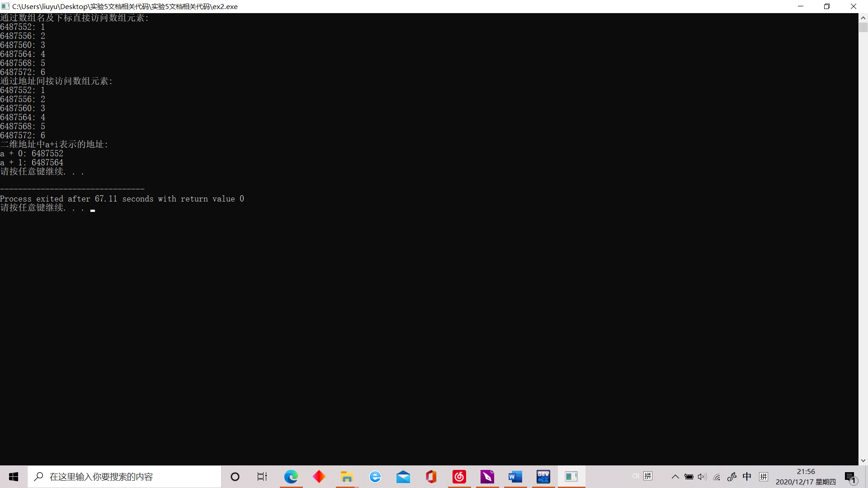Open Cortana circle icon
868x488 pixels.
coord(235,477)
